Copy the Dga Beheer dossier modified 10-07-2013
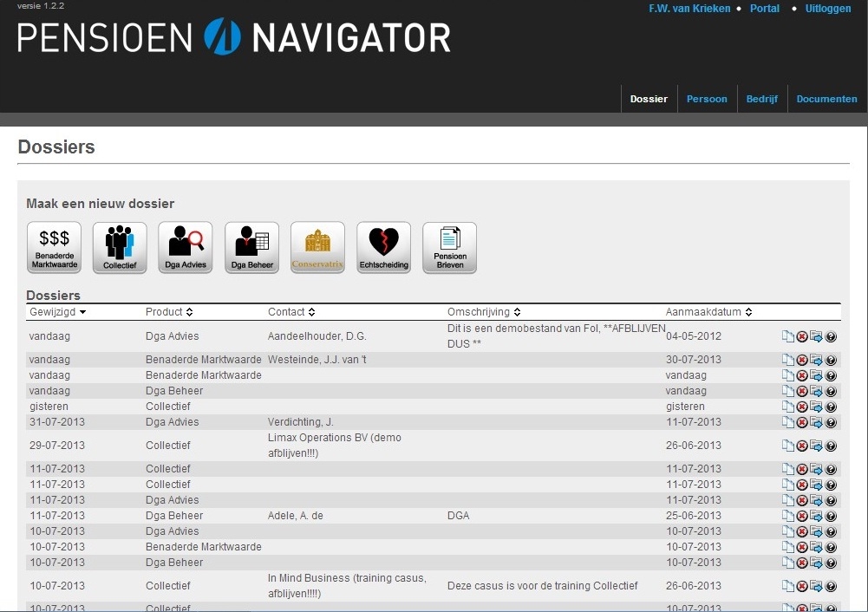 [787, 563]
